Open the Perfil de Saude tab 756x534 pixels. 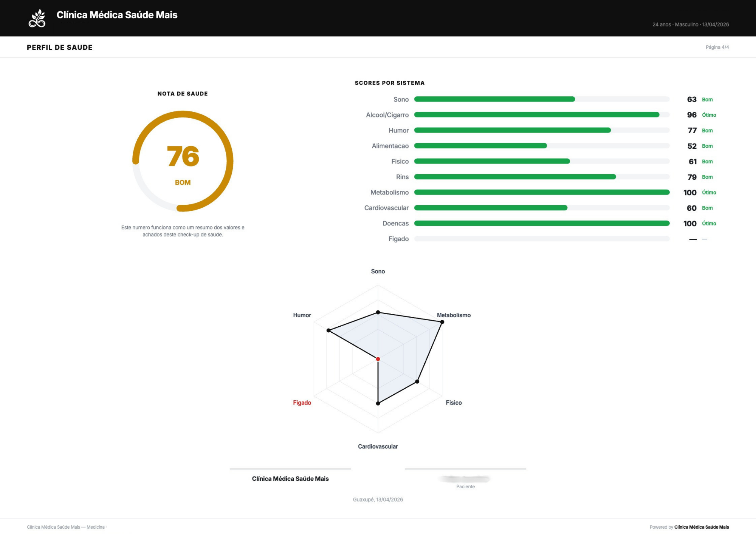[59, 47]
